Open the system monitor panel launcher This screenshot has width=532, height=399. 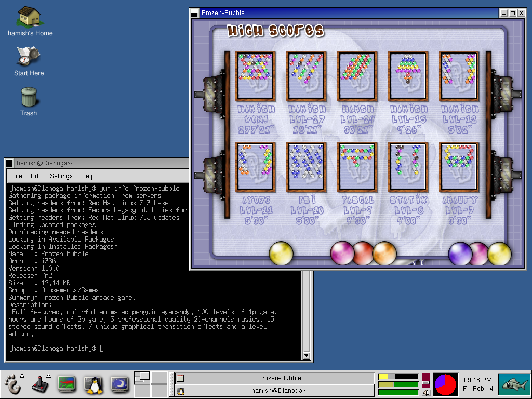66,385
